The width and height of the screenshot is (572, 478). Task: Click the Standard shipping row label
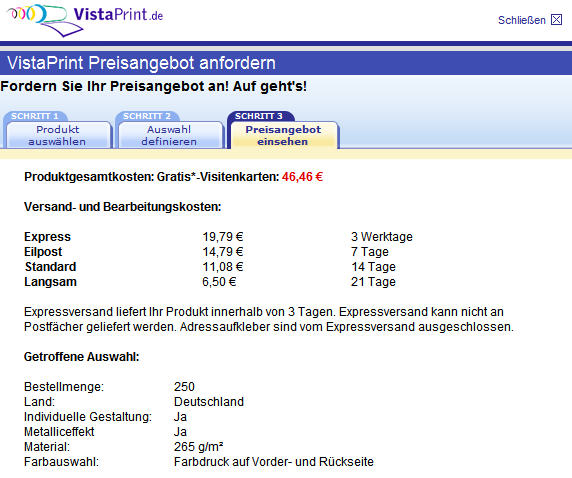pos(50,267)
